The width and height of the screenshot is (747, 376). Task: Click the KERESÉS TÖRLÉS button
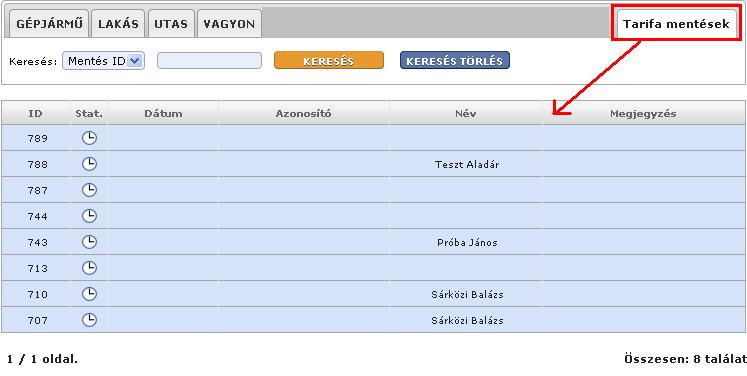tap(454, 61)
